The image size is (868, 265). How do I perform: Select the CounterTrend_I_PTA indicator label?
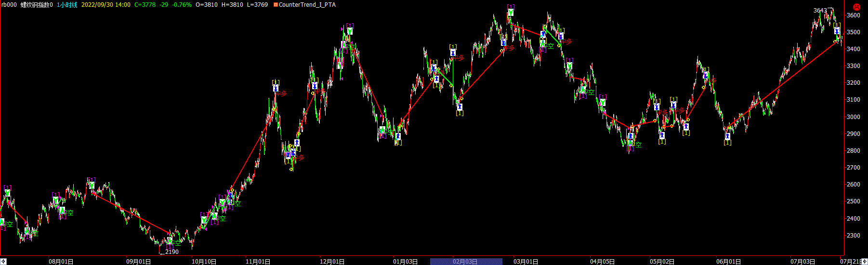click(x=307, y=5)
